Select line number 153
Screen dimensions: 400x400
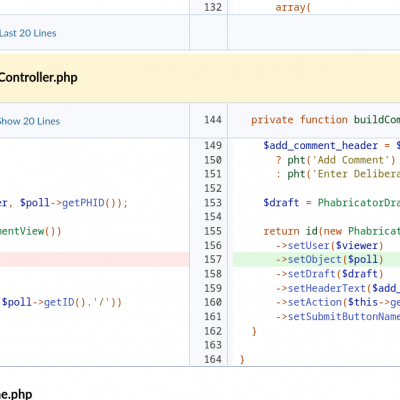pyautogui.click(x=213, y=202)
